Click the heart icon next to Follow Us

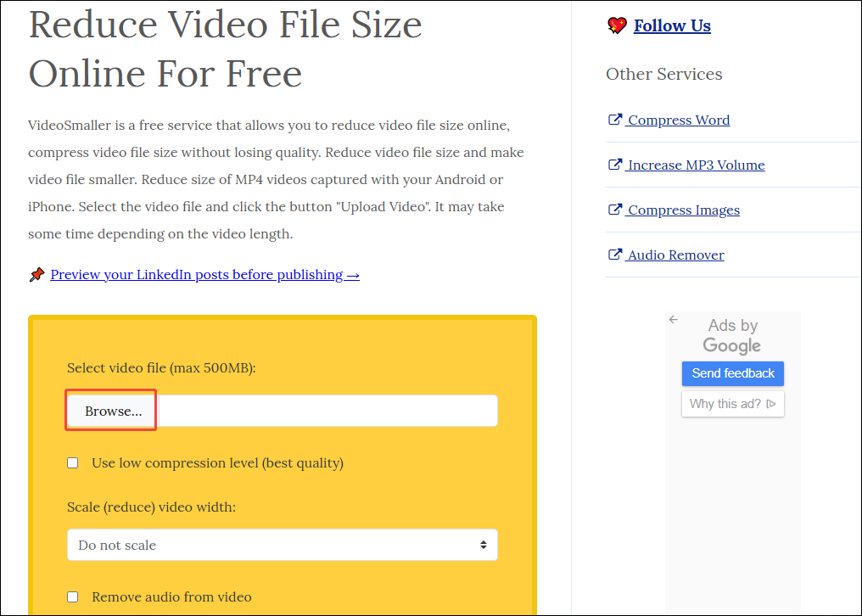click(x=617, y=25)
